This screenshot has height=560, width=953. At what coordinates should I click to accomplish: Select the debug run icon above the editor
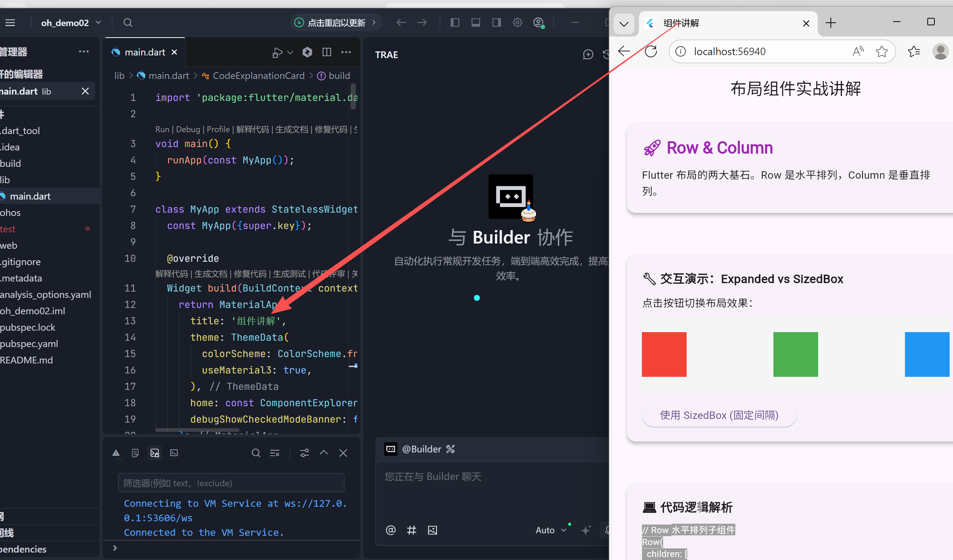pyautogui.click(x=277, y=52)
